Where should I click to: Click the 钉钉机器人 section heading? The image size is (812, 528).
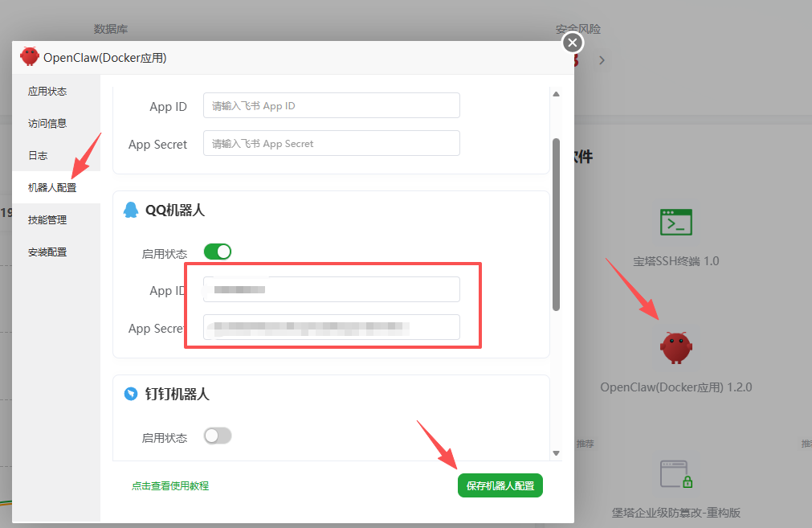[177, 394]
